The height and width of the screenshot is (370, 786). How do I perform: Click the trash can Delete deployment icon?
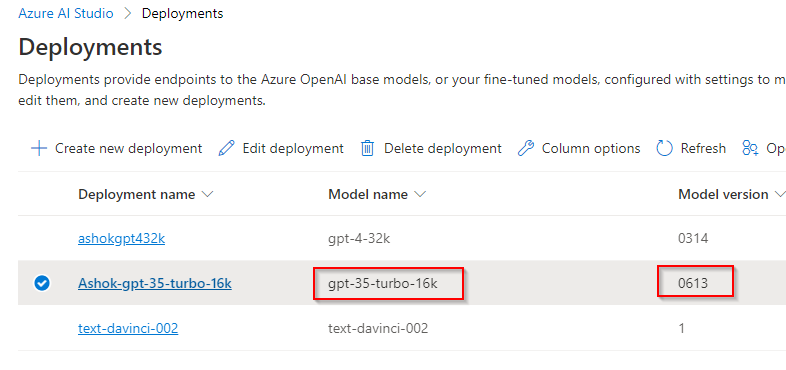tap(367, 148)
